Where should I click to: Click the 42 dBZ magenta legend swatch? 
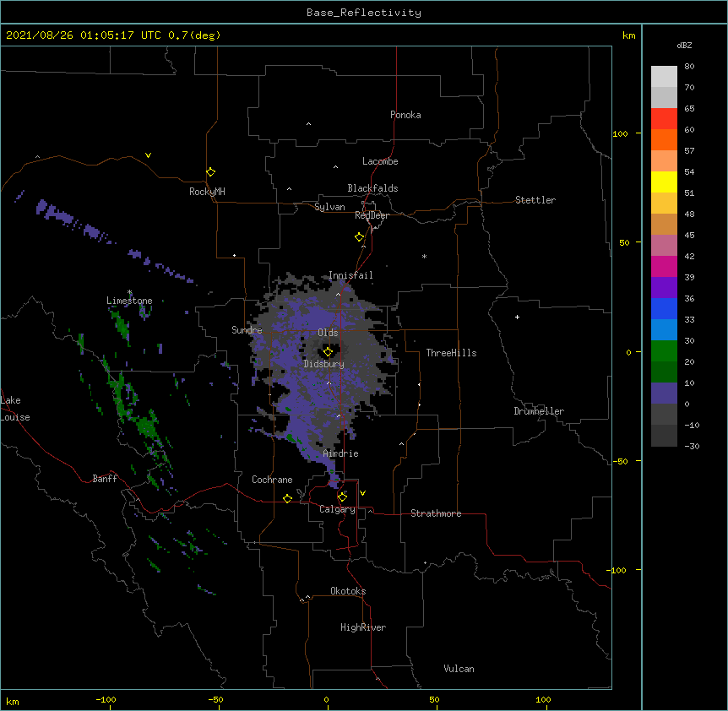(664, 266)
